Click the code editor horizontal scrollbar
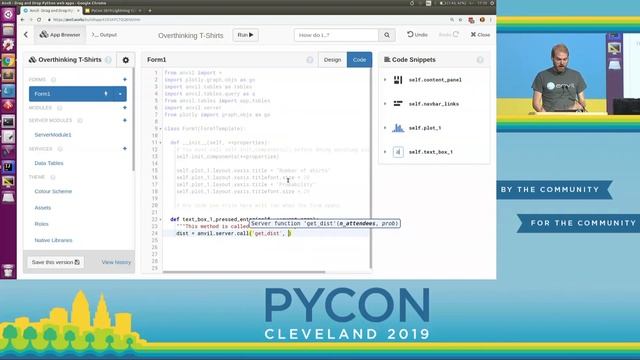Image resolution: width=640 pixels, height=360 pixels. pyautogui.click(x=244, y=272)
